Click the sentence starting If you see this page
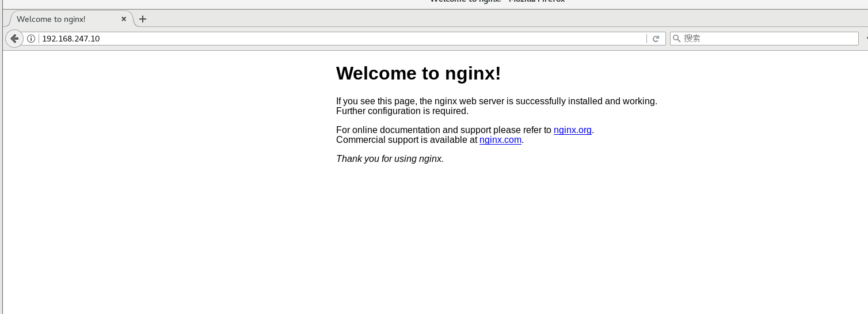Screen dimensions: 868x314 tap(497, 101)
